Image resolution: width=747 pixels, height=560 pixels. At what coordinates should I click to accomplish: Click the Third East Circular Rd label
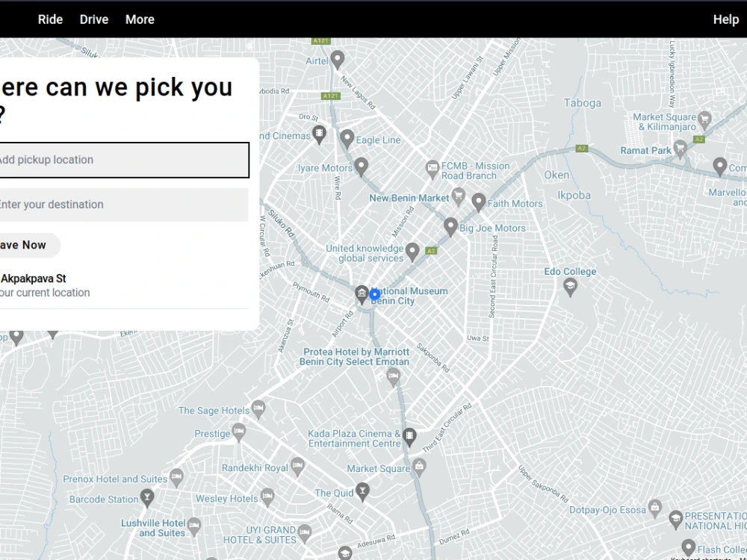tap(447, 428)
